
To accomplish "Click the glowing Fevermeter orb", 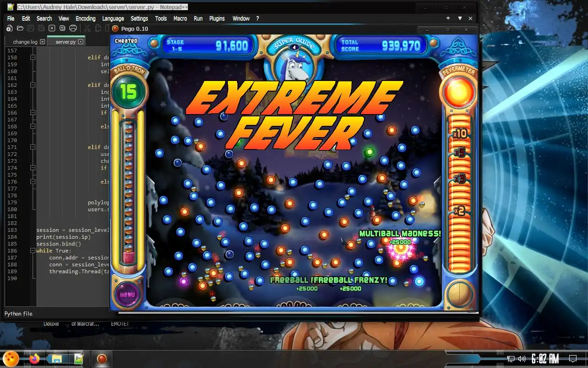I will click(x=458, y=93).
